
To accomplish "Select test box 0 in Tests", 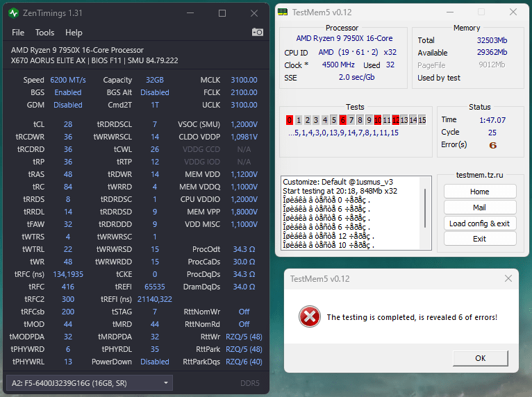I will pos(290,120).
